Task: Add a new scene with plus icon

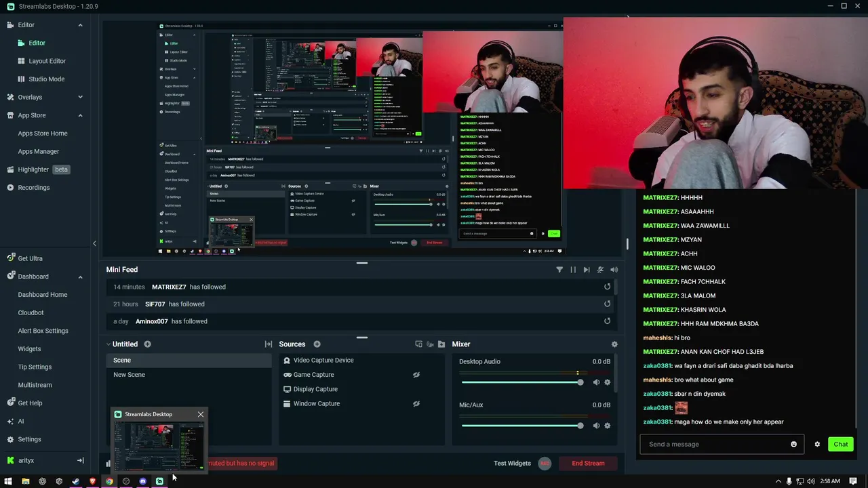Action: click(x=147, y=344)
